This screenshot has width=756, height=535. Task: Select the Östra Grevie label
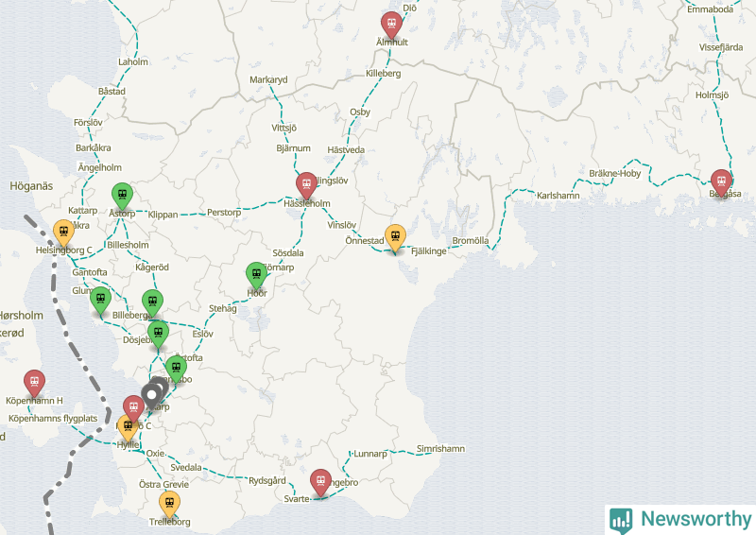click(163, 484)
